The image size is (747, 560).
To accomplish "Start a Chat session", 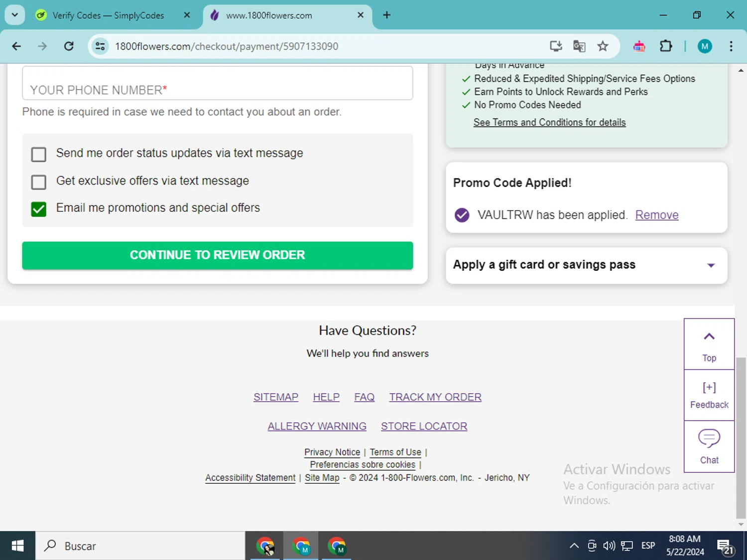I will [x=709, y=447].
